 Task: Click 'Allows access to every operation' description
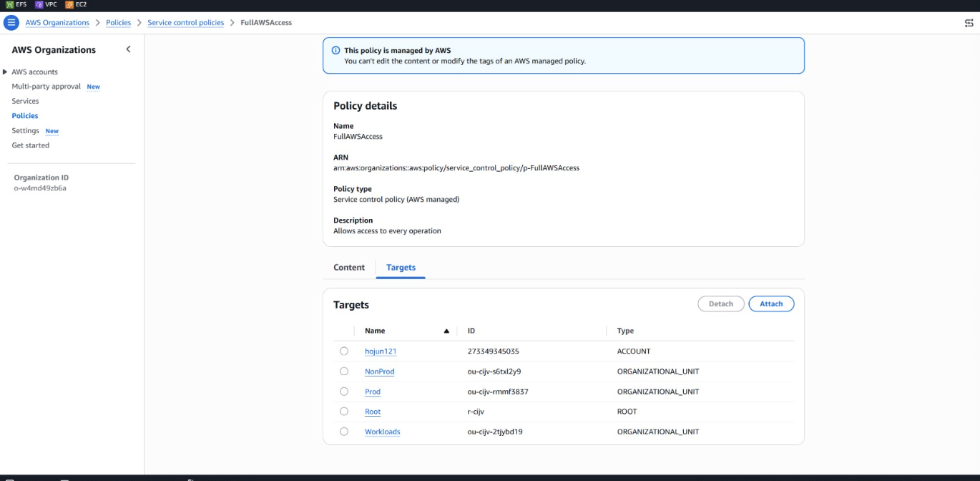coord(387,230)
